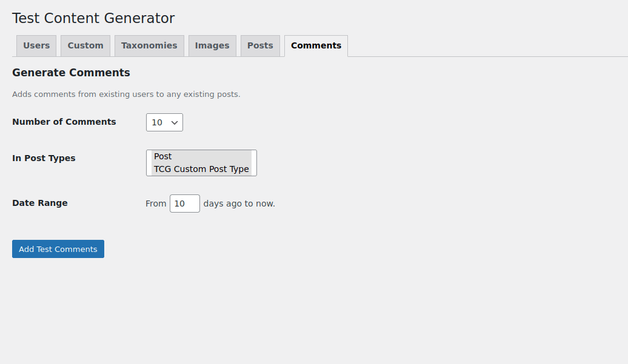Click the Number of Comments label

(x=64, y=122)
